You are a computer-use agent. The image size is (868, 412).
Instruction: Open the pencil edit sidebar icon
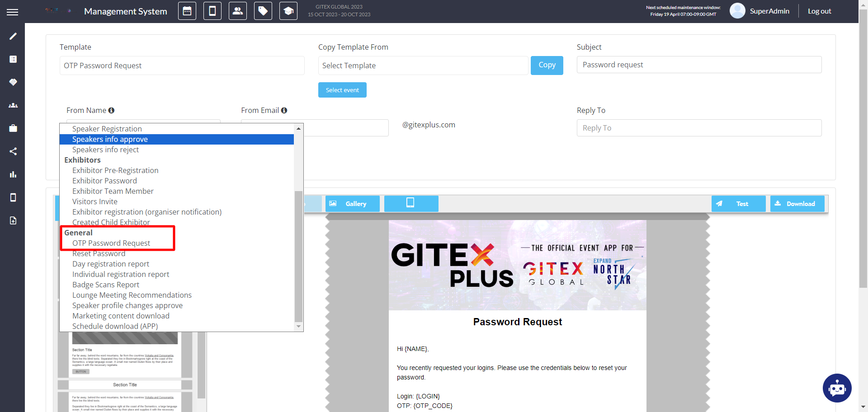[13, 36]
